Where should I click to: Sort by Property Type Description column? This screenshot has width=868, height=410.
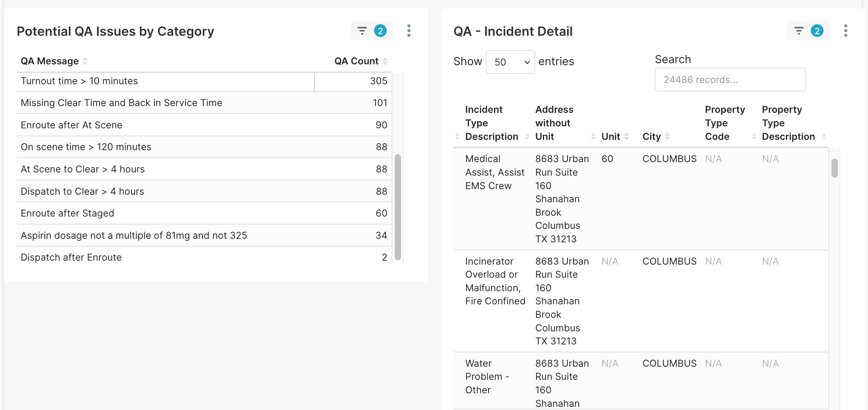824,137
